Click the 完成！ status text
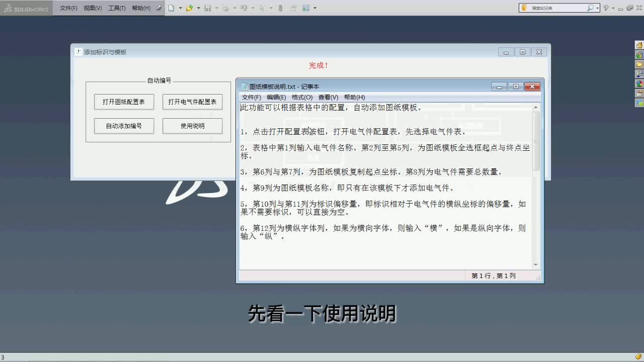The height and width of the screenshot is (362, 644). point(318,65)
